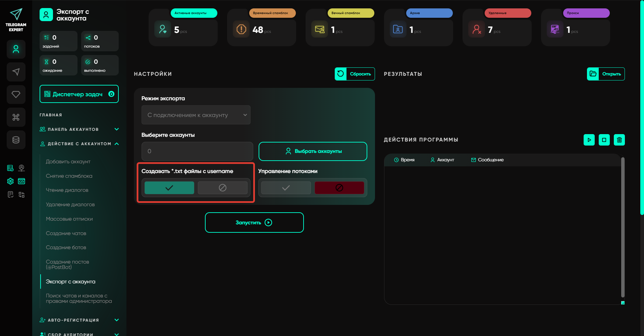Open Чтение диалогов menu item
The height and width of the screenshot is (336, 644).
point(67,190)
